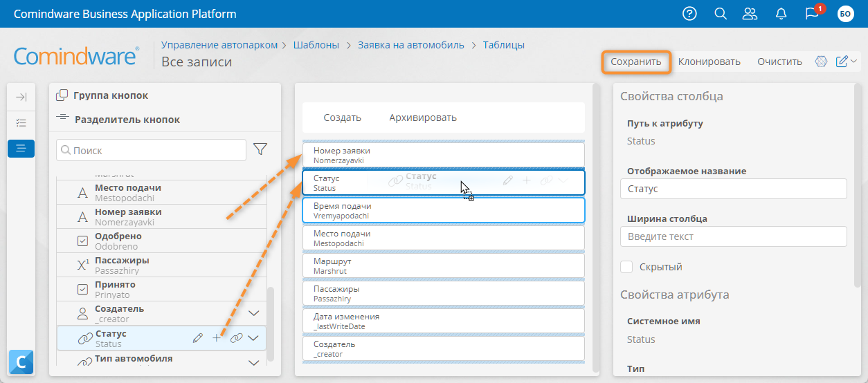
Task: Click the Сохранить button
Action: (x=636, y=62)
